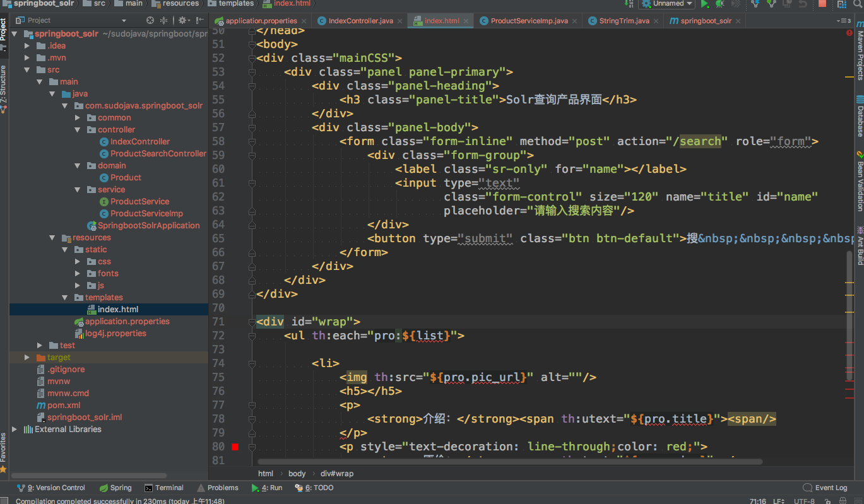This screenshot has width=864, height=504.
Task: Select the .gitignore file
Action: coord(66,369)
